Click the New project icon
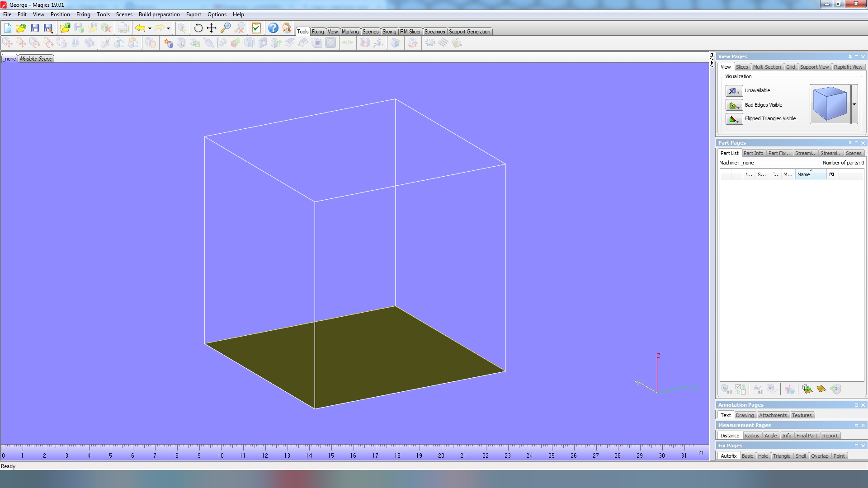This screenshot has height=488, width=868. [x=8, y=28]
